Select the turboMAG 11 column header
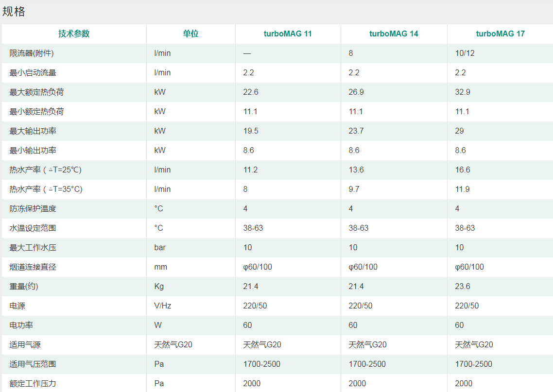This screenshot has height=392, width=553. [x=288, y=34]
